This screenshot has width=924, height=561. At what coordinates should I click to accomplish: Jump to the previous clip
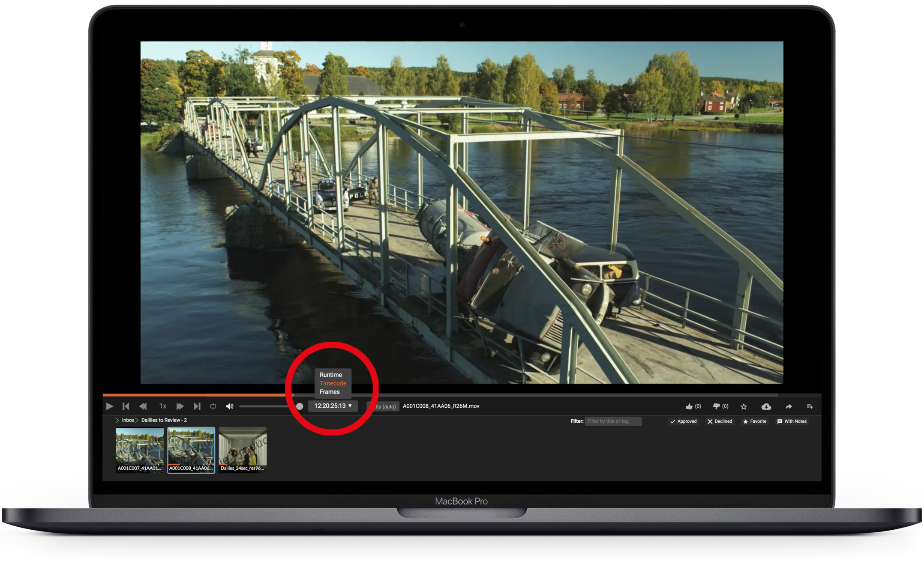pos(126,406)
